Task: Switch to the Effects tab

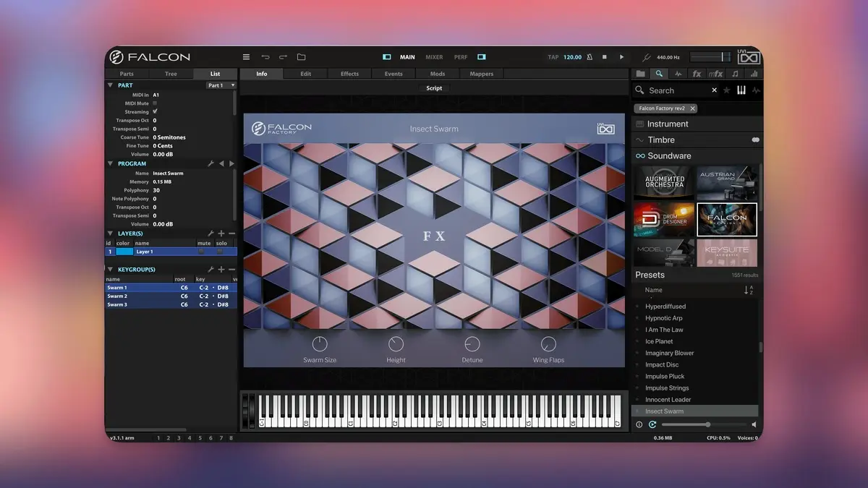Action: pos(349,74)
